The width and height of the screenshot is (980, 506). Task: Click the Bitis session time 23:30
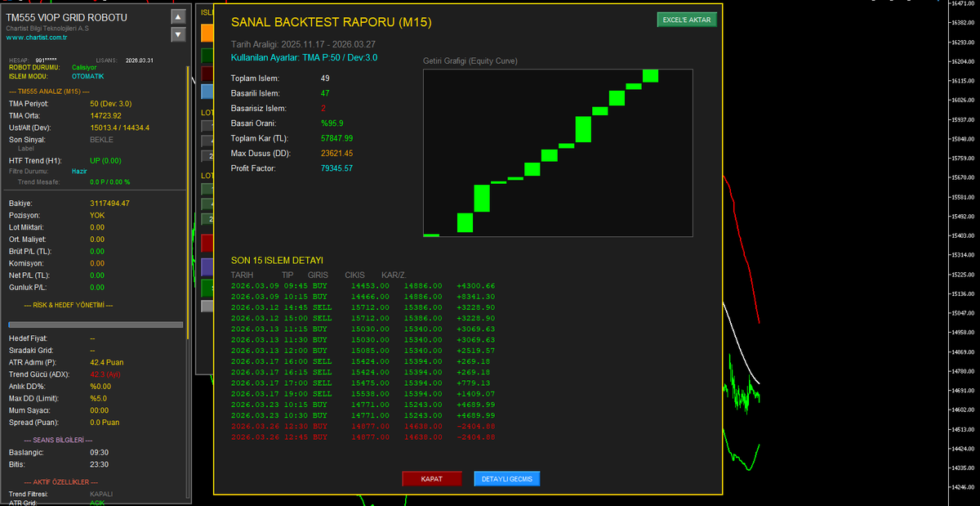coord(99,464)
